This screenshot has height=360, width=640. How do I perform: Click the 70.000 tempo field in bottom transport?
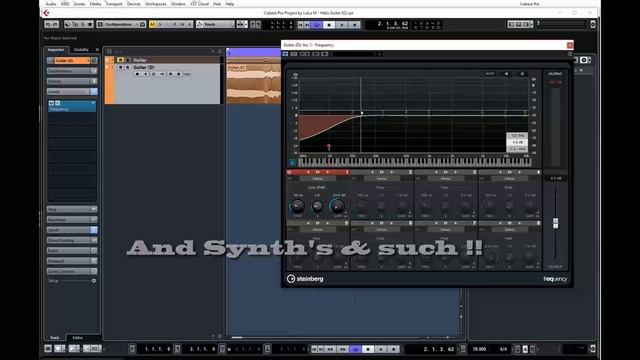[479, 349]
